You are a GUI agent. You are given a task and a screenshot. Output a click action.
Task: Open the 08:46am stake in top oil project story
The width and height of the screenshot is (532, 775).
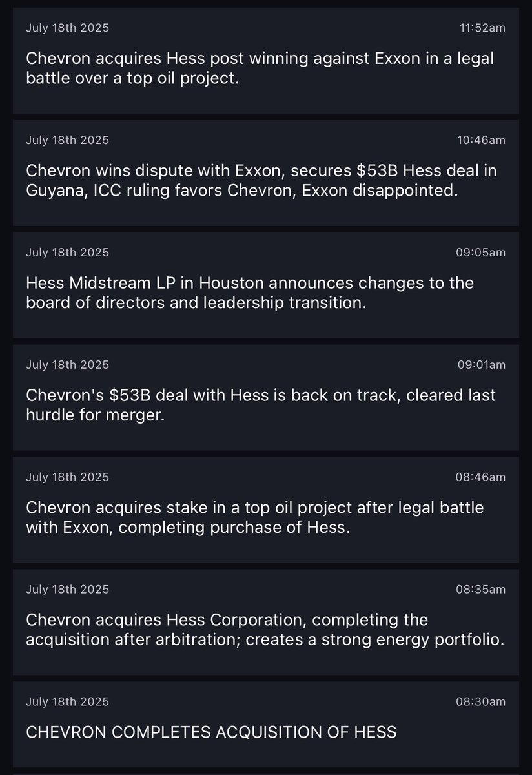[x=266, y=510]
